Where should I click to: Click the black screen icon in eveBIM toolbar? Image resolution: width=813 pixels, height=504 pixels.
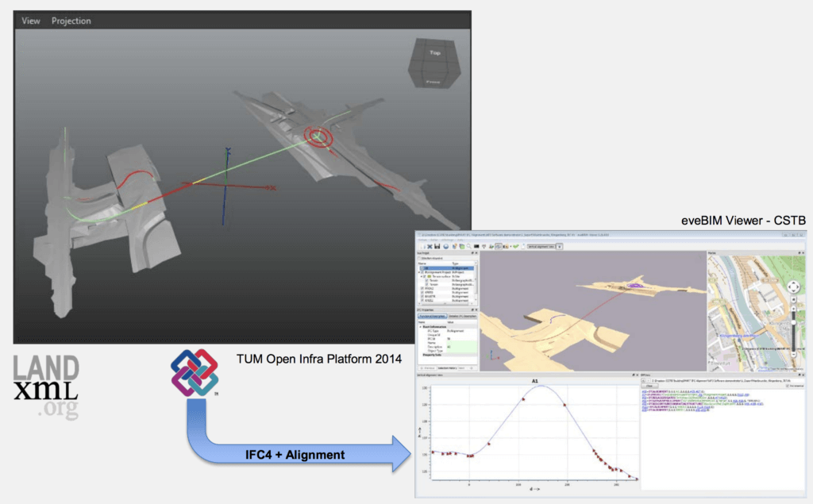[476, 246]
